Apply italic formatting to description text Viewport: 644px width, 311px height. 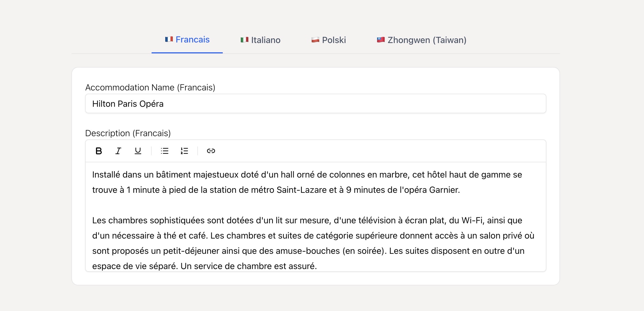(118, 151)
